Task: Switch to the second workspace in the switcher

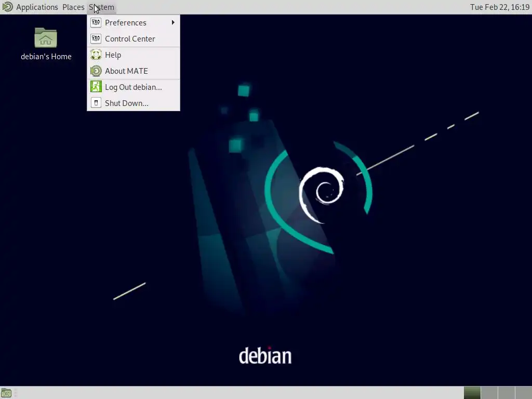Action: point(489,393)
